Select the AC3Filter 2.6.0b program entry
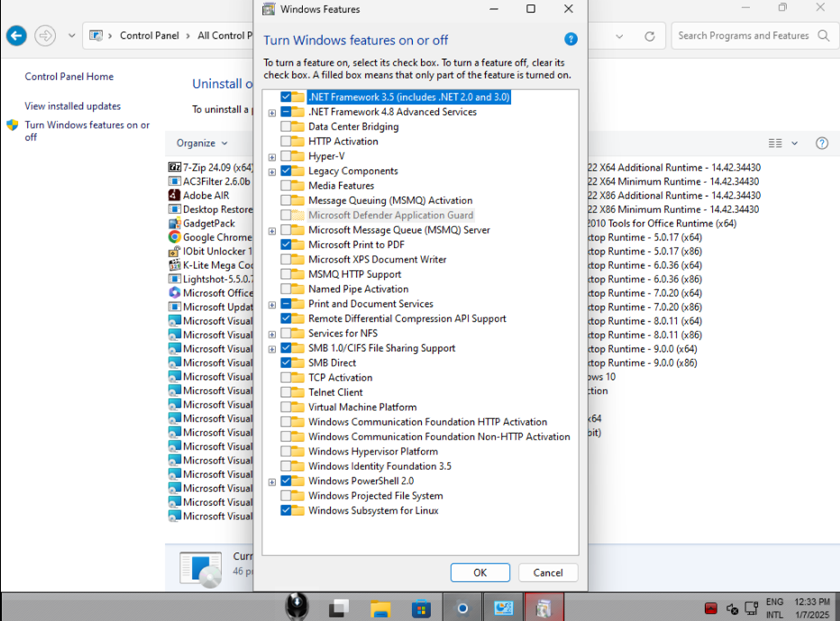The height and width of the screenshot is (621, 840). pyautogui.click(x=209, y=181)
